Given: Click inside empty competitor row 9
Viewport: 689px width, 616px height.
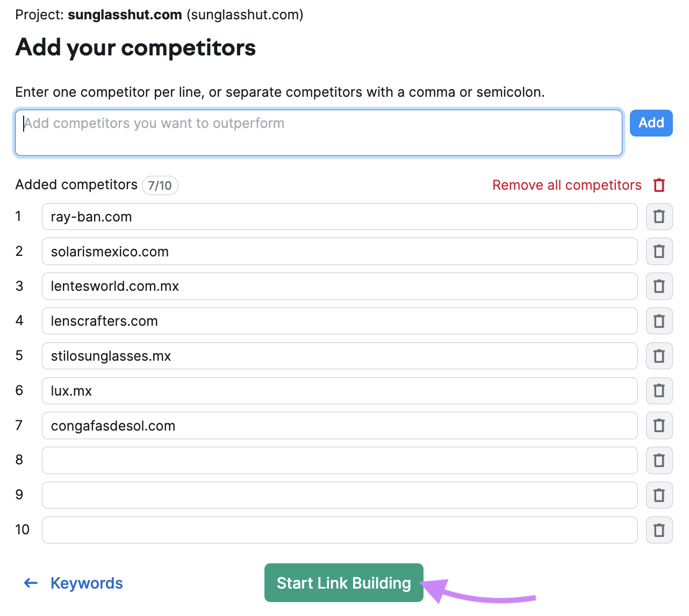Looking at the screenshot, I should (x=339, y=495).
